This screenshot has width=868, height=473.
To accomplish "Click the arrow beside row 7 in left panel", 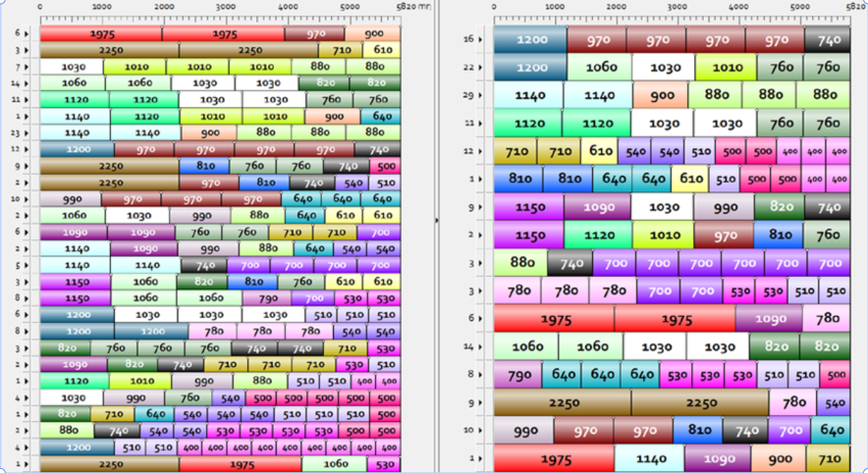I will pyautogui.click(x=26, y=67).
